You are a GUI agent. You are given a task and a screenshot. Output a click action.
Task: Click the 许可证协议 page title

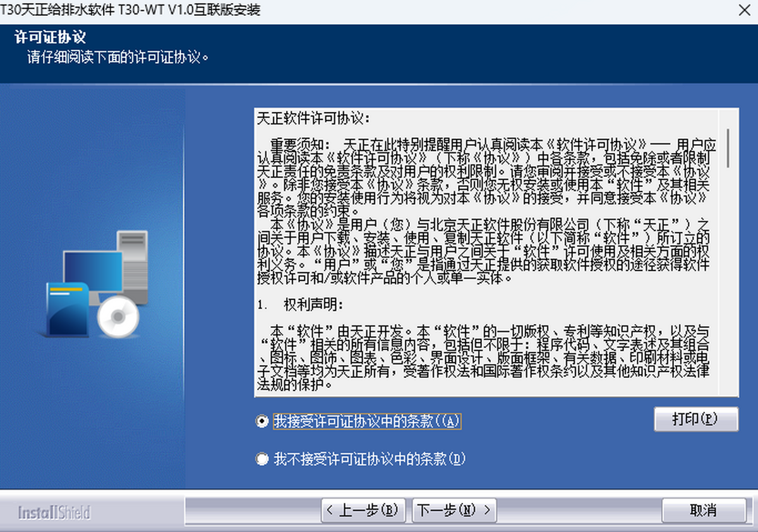pyautogui.click(x=50, y=38)
